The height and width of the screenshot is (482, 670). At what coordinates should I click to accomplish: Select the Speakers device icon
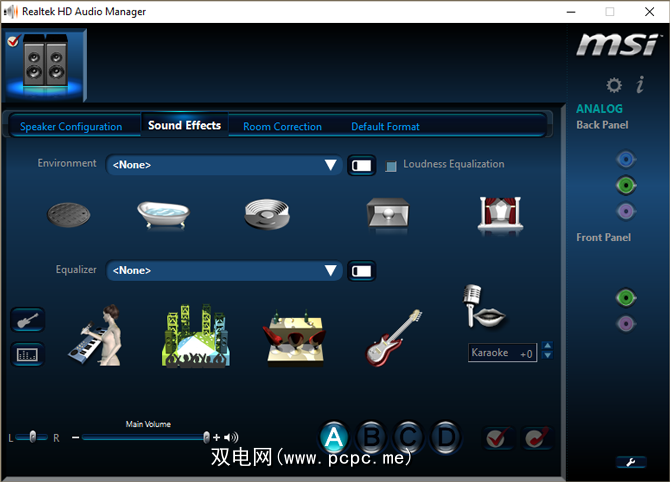[x=45, y=64]
